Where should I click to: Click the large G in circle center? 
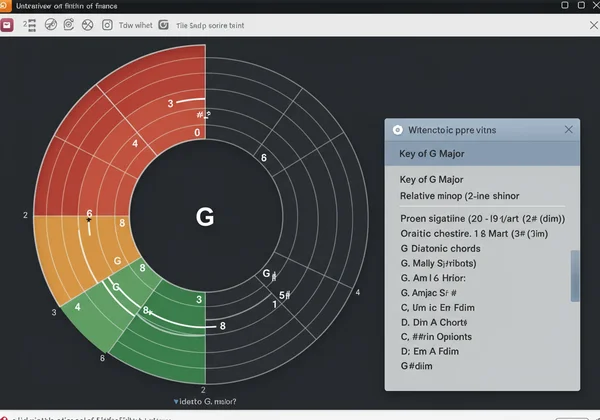205,217
